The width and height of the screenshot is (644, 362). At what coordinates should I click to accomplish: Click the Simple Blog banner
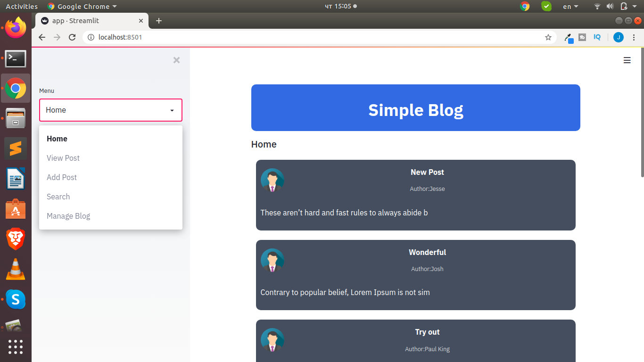(416, 108)
